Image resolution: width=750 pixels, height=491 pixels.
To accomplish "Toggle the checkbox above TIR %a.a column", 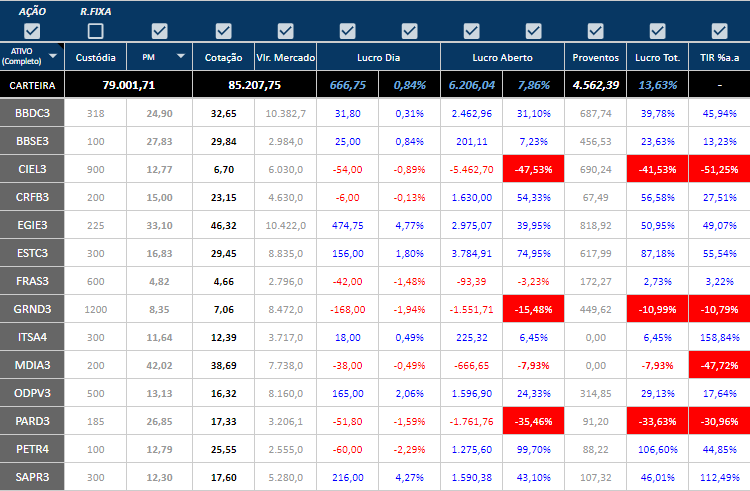I will pyautogui.click(x=719, y=31).
